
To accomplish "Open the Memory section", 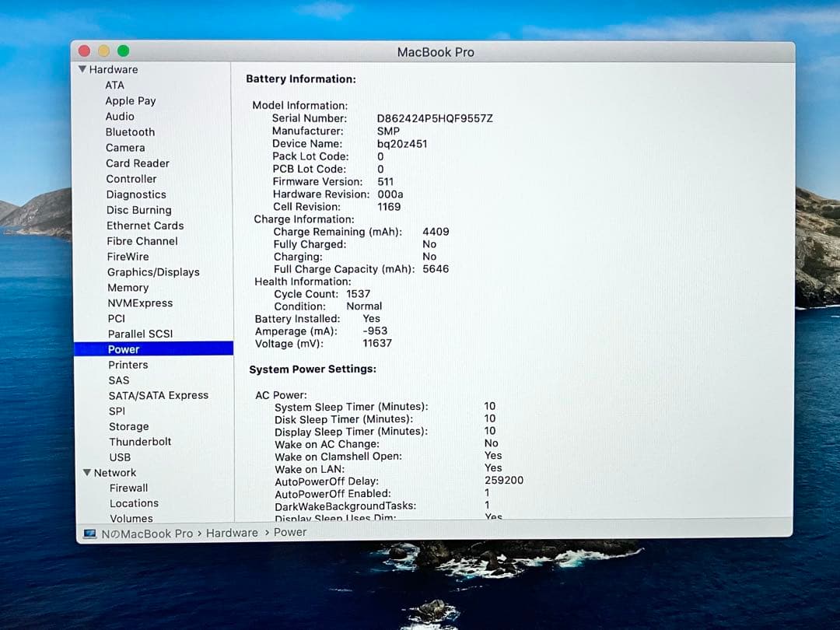I will pos(128,288).
